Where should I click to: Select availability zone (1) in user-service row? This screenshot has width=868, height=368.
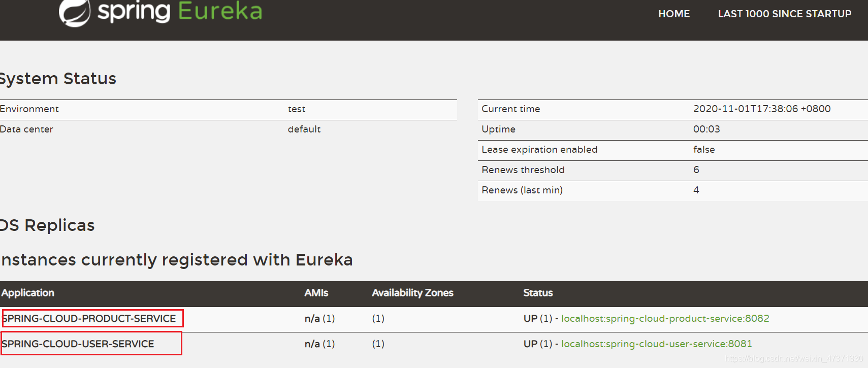coord(378,344)
